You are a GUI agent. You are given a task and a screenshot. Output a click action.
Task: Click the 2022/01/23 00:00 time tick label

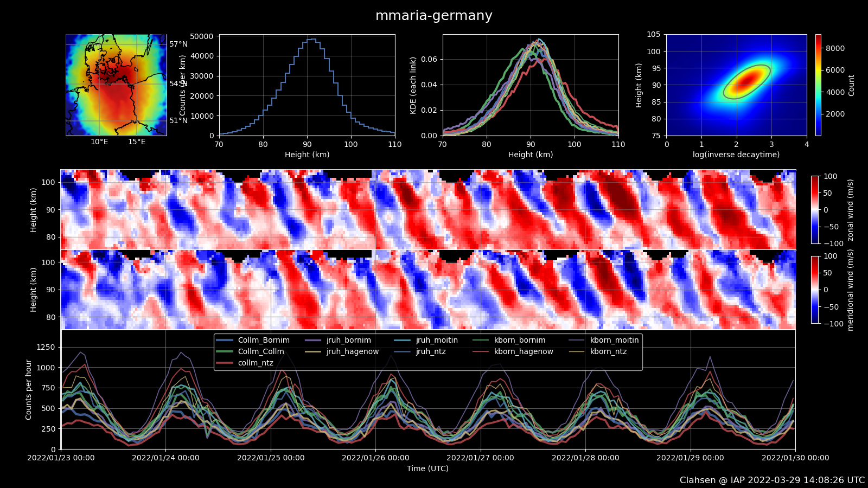pyautogui.click(x=61, y=458)
